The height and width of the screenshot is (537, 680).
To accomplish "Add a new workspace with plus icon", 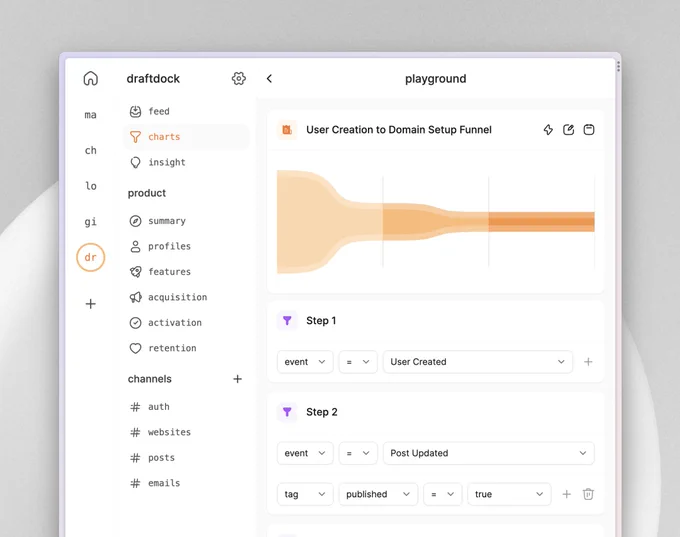I will [x=91, y=304].
